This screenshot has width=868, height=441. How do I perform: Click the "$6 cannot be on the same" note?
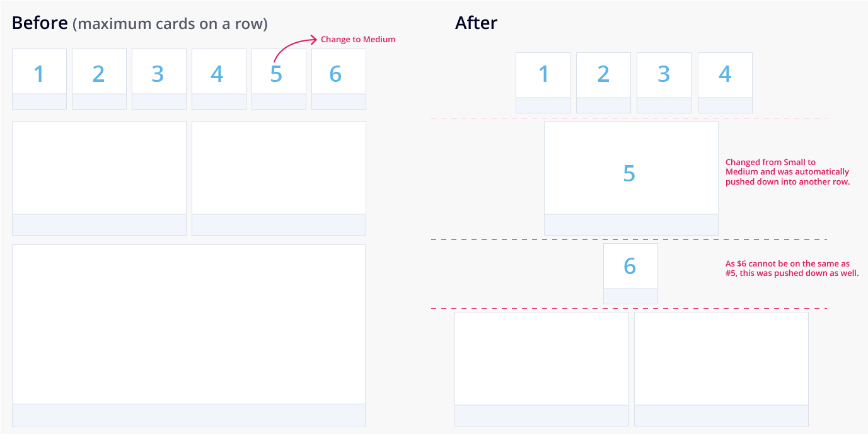792,268
